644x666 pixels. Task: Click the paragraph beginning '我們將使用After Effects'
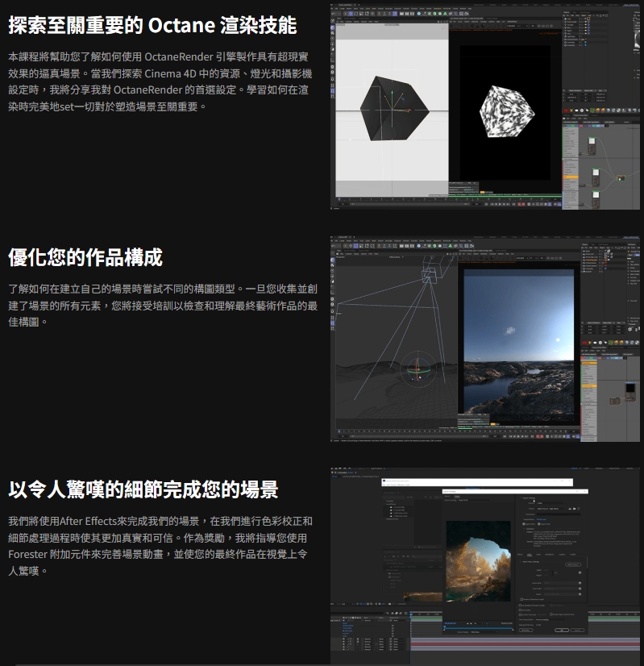[160, 546]
